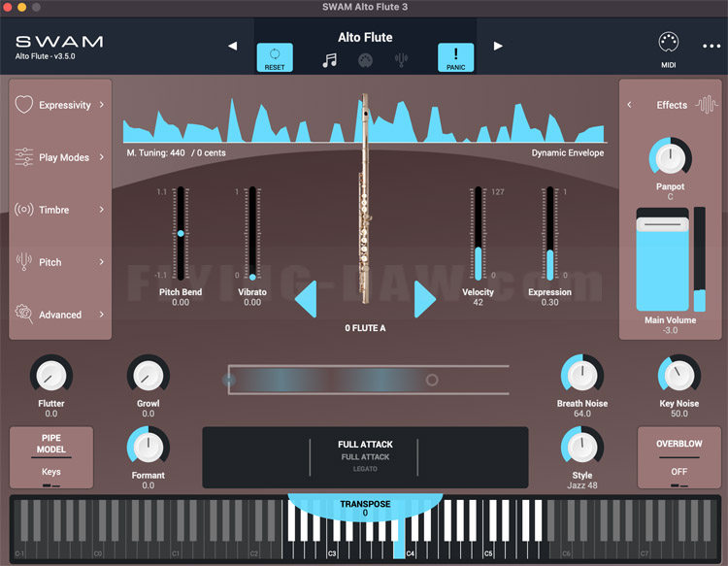This screenshot has width=728, height=566.
Task: Click the Velocity vertical slider
Action: click(478, 233)
